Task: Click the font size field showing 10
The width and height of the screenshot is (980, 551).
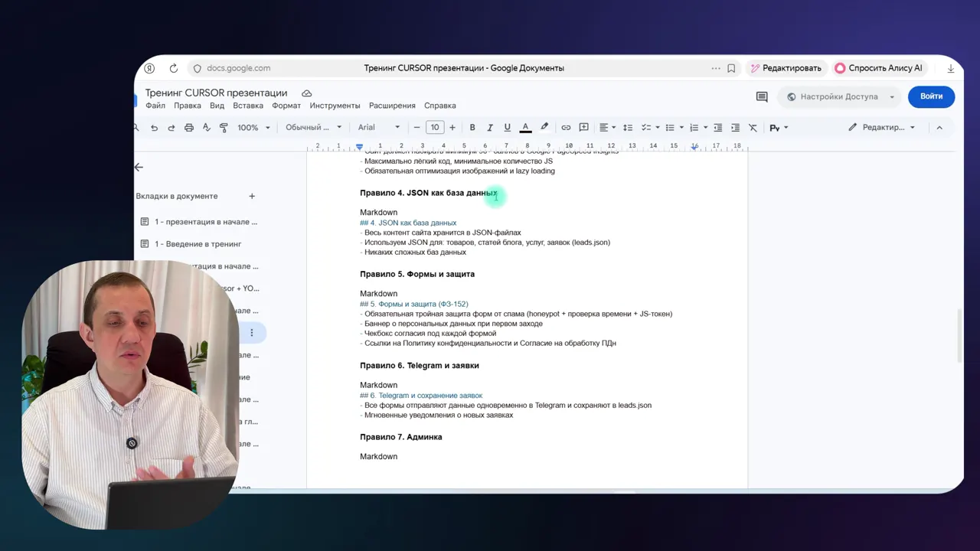Action: [x=435, y=128]
